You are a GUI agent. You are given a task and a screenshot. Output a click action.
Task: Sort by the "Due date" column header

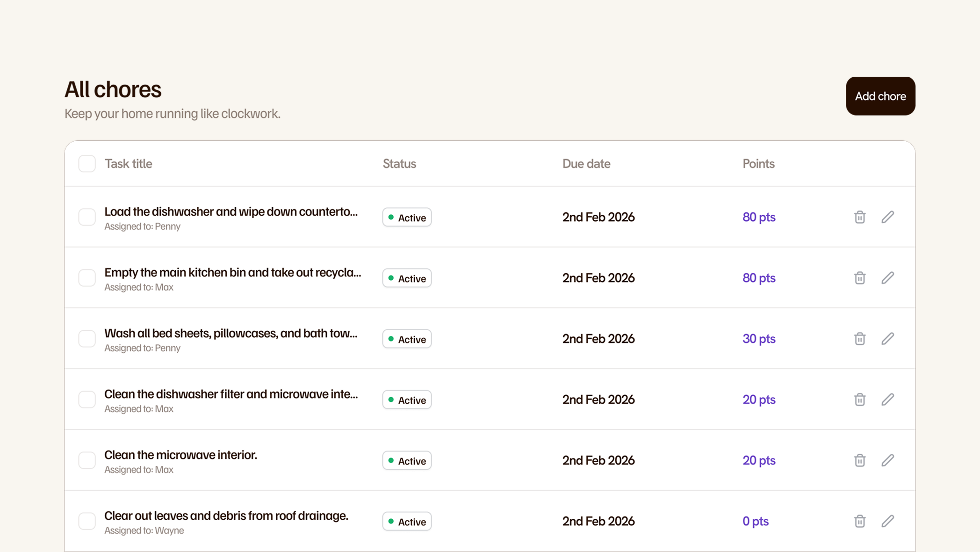(x=586, y=164)
